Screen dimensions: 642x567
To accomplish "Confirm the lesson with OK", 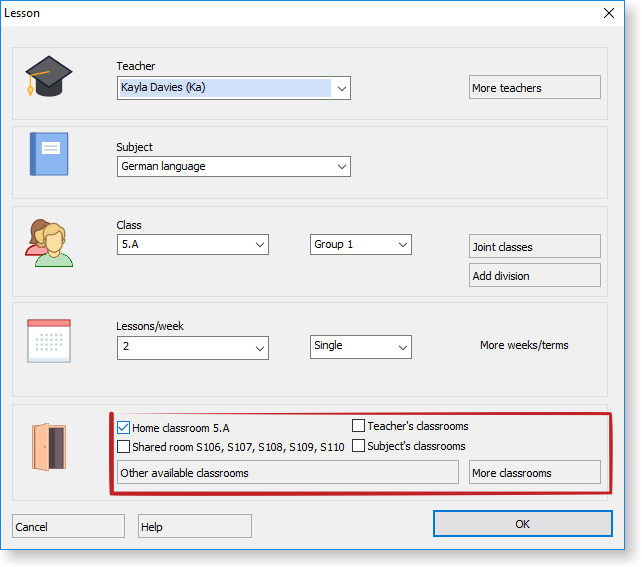I will [522, 524].
